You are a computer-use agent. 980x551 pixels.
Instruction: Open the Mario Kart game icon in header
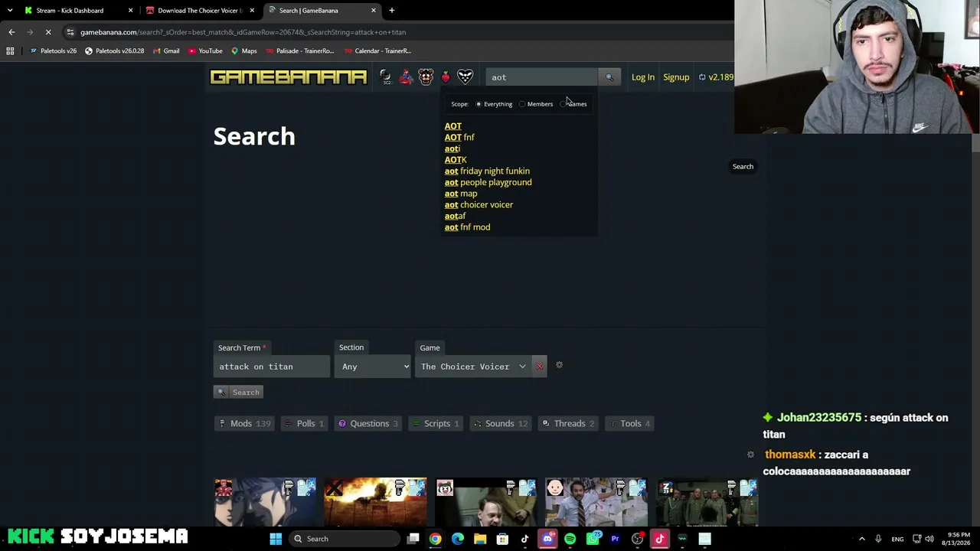tap(406, 77)
